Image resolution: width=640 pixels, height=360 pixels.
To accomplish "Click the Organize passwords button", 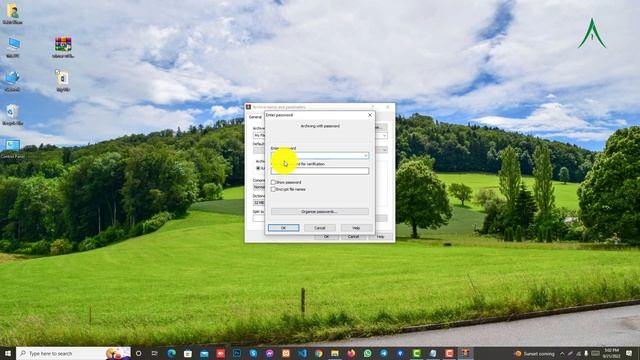I will pyautogui.click(x=320, y=212).
